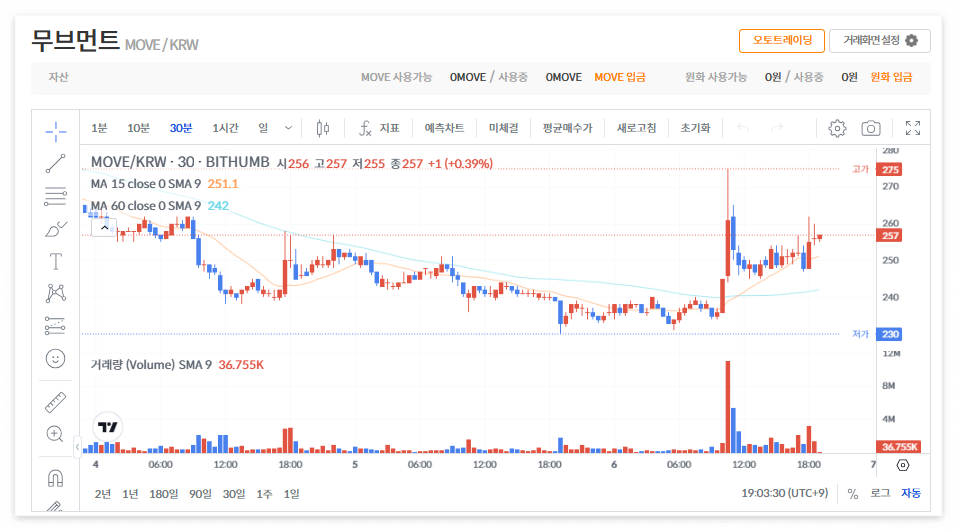
Task: Select the 30분 interval
Action: [181, 128]
